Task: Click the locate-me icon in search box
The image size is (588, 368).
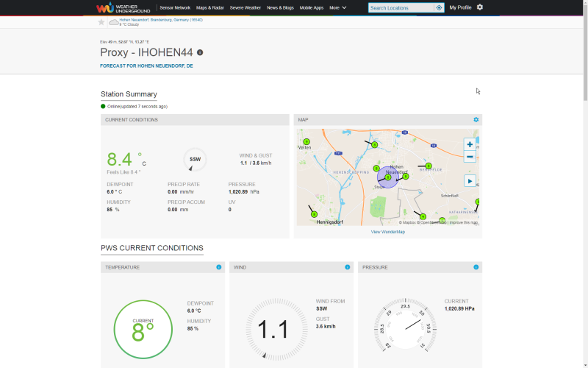Action: pos(439,7)
